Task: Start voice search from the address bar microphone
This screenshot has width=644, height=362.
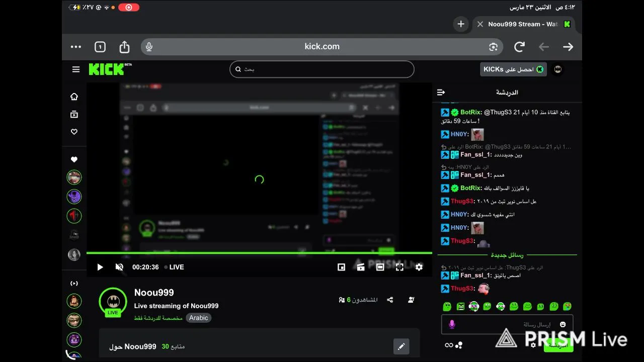Action: pyautogui.click(x=149, y=47)
